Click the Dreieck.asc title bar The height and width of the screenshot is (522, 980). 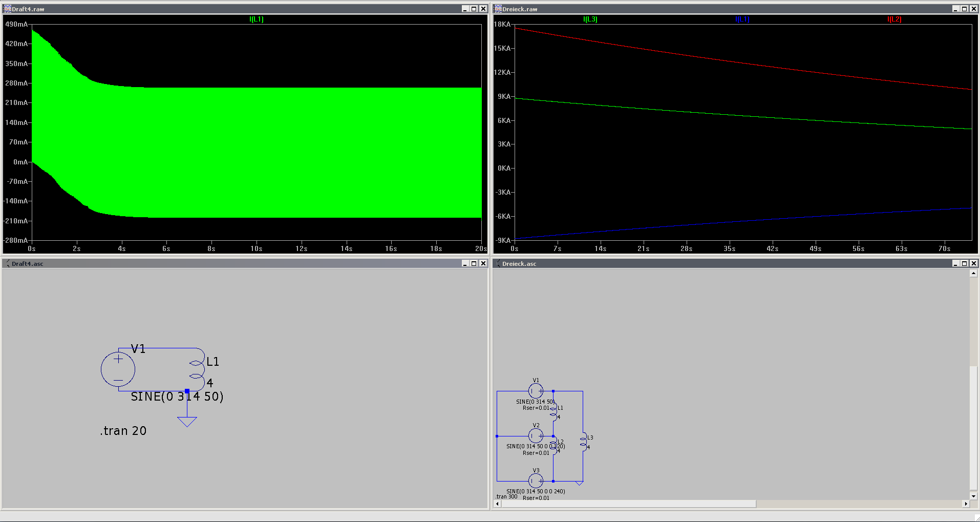[735, 263]
